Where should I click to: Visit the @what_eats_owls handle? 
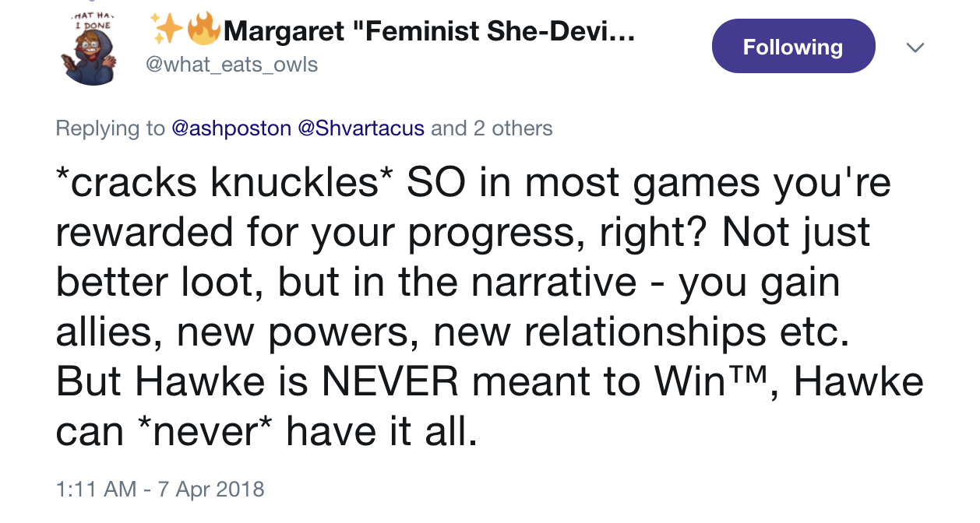click(x=232, y=64)
